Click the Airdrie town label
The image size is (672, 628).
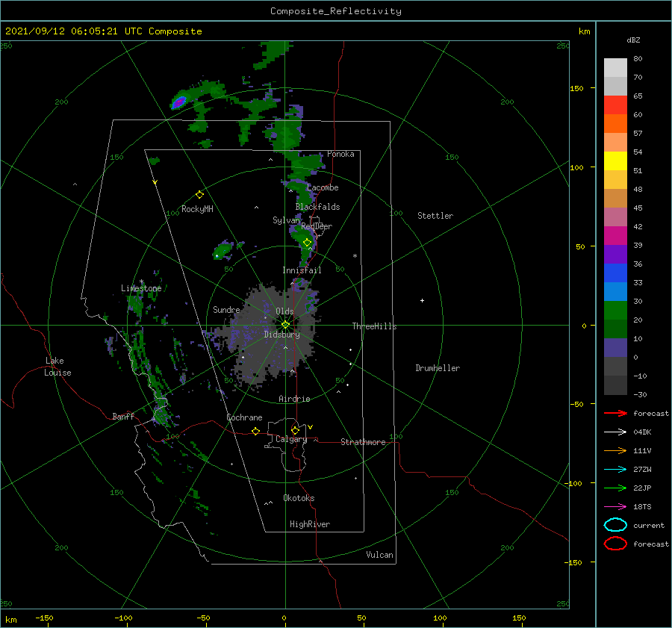[294, 399]
